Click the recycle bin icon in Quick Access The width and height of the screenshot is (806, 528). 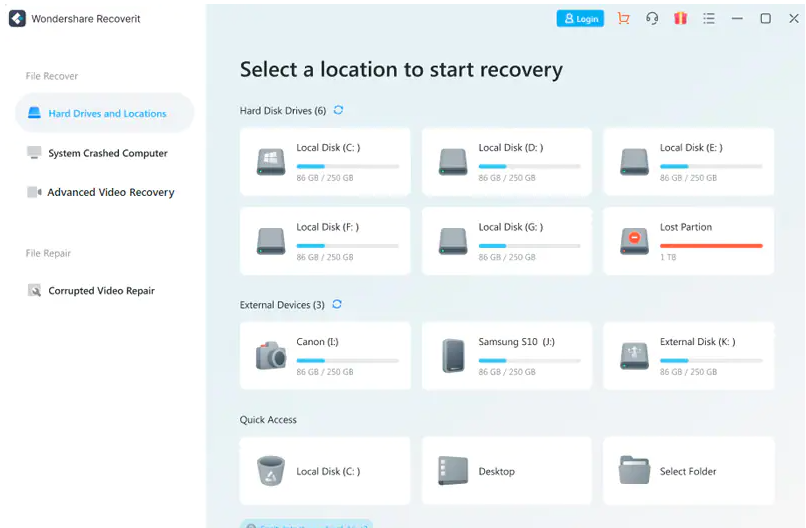pos(271,470)
